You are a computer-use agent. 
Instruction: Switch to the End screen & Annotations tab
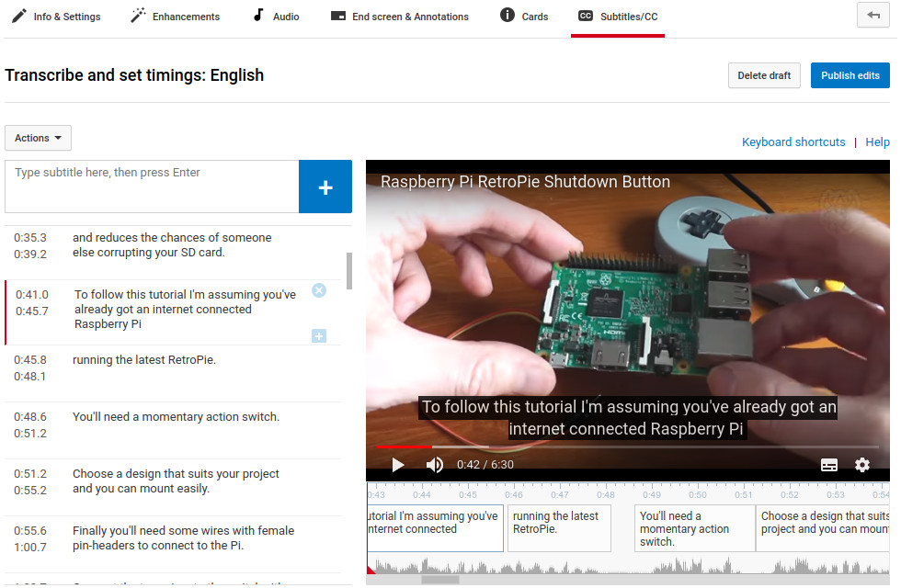tap(399, 16)
